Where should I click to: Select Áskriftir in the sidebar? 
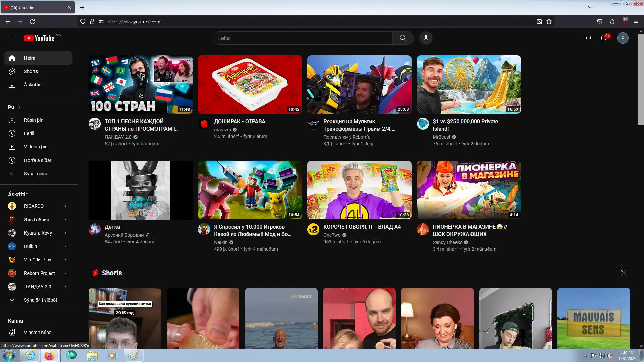click(32, 85)
